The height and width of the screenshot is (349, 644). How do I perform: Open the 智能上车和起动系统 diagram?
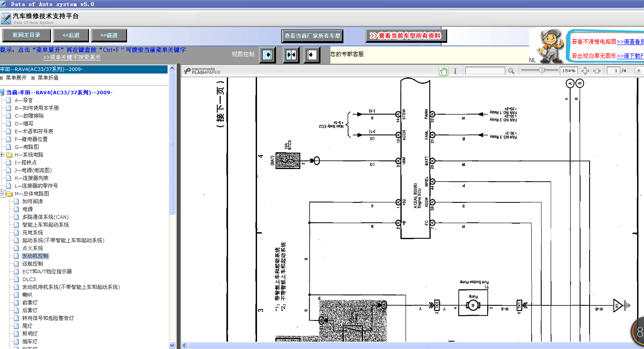tap(46, 225)
